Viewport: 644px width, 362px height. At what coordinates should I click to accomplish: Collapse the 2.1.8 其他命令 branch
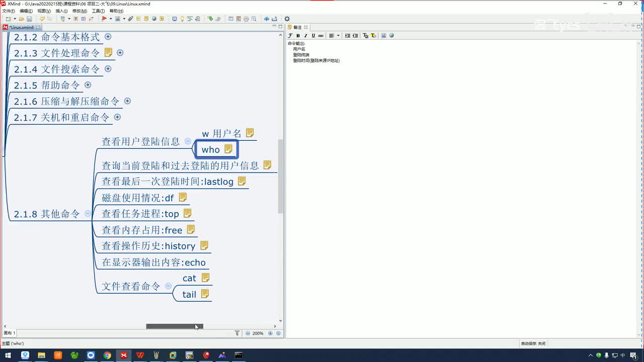pyautogui.click(x=88, y=214)
